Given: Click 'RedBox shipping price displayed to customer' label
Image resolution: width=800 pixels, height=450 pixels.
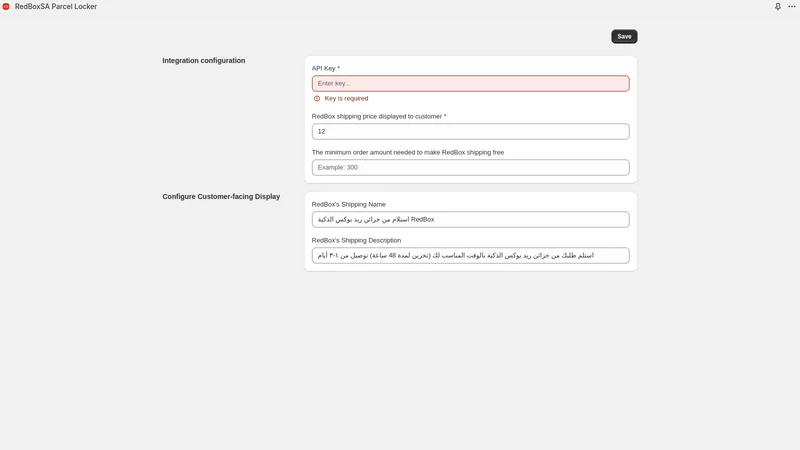Looking at the screenshot, I should [377, 116].
